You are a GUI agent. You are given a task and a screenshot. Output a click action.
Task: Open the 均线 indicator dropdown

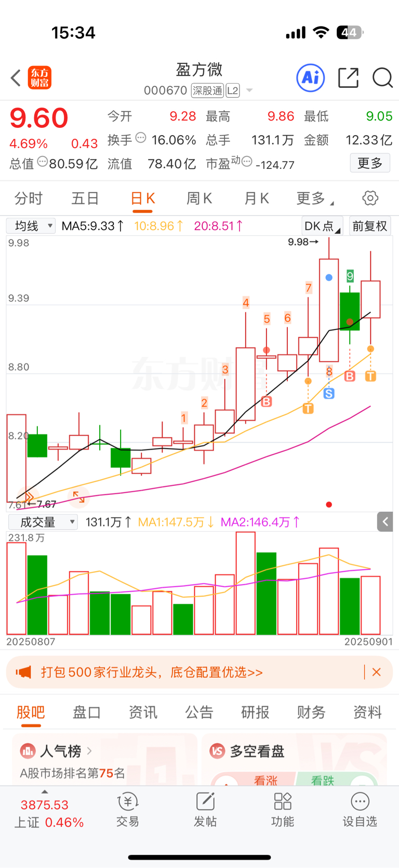click(31, 226)
